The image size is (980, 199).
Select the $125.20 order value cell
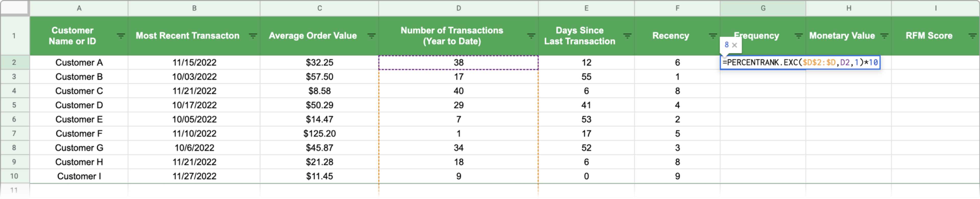(320, 133)
